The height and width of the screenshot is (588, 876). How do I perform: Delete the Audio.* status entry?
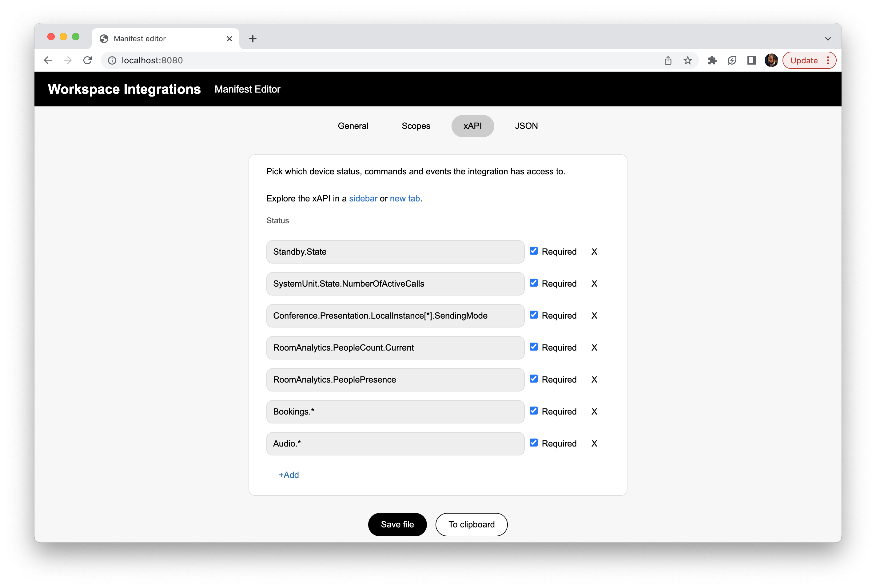tap(594, 444)
